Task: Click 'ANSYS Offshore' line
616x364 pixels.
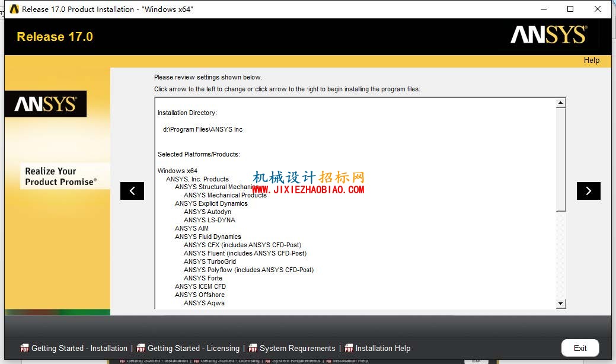Action: click(200, 295)
